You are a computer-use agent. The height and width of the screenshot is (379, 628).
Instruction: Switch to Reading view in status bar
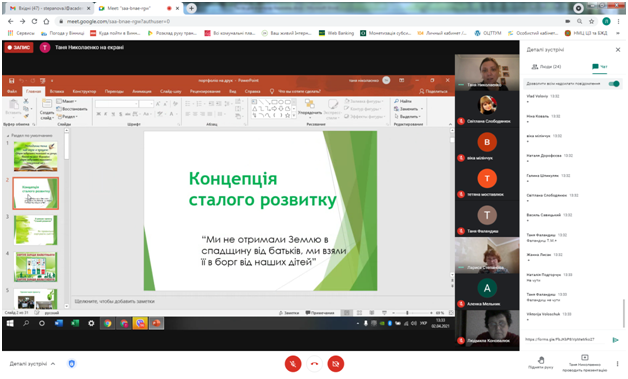[372, 312]
